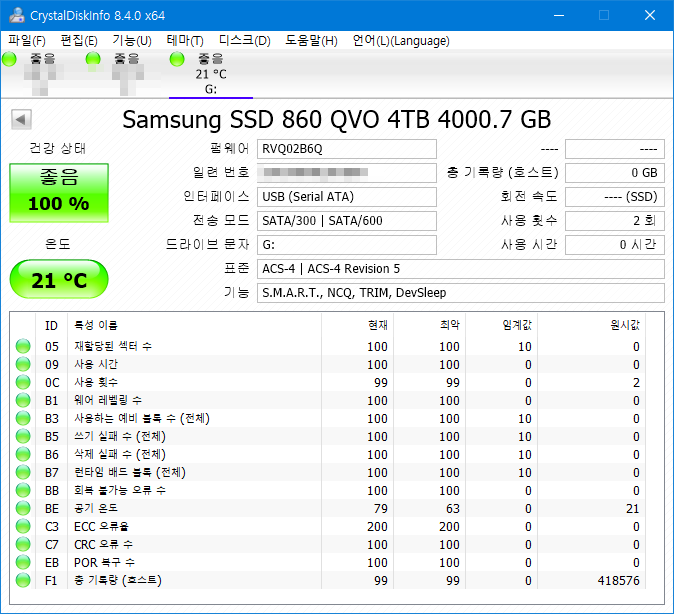Click the 최악 column header
This screenshot has width=674, height=614.
429,325
